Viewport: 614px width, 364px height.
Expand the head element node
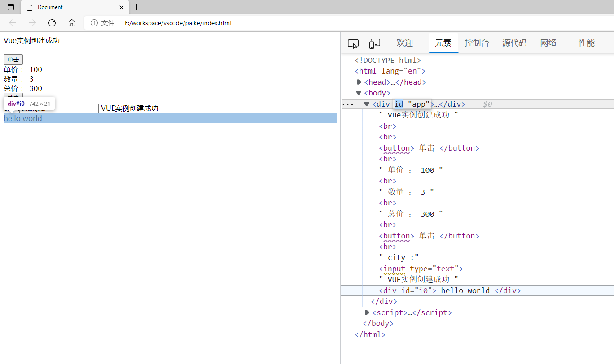[x=359, y=82]
